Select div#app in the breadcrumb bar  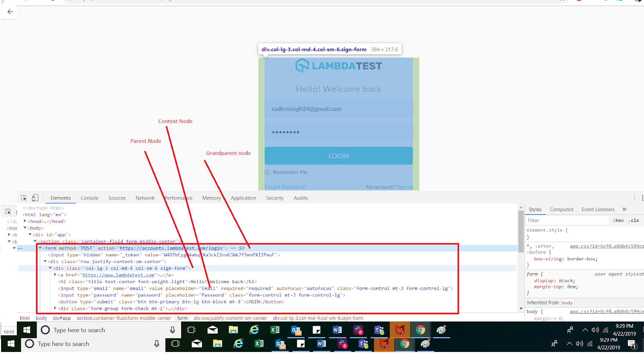(x=62, y=318)
